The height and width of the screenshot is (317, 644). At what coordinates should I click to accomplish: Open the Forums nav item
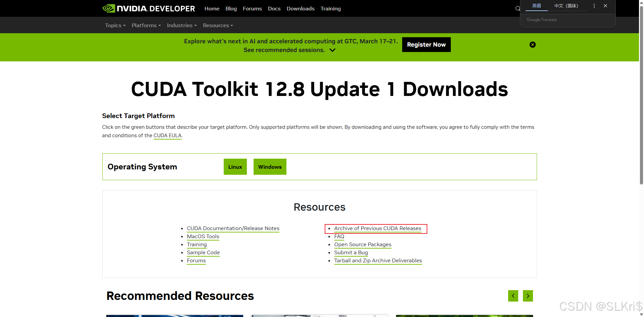click(x=252, y=9)
